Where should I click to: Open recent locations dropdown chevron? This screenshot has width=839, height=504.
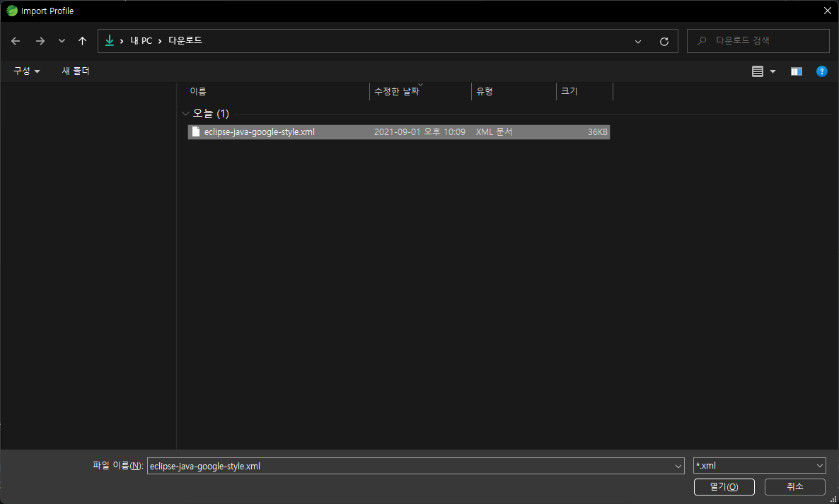tap(62, 41)
